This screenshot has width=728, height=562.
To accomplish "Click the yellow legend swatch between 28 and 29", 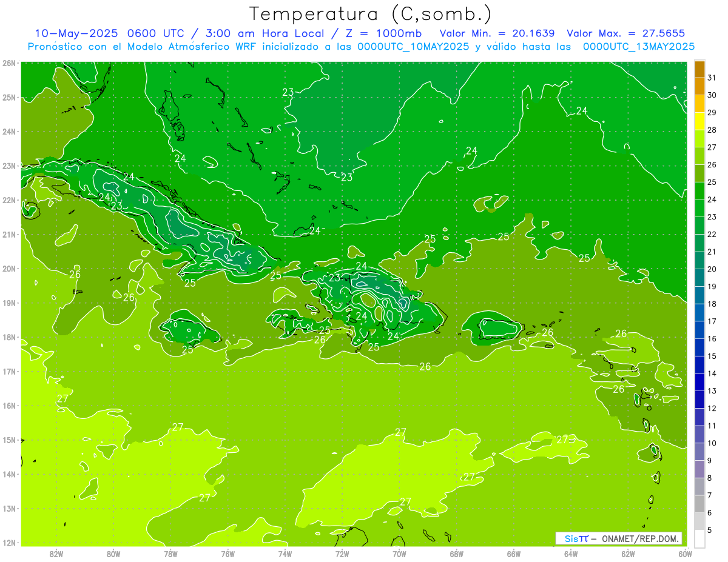I will tap(699, 121).
